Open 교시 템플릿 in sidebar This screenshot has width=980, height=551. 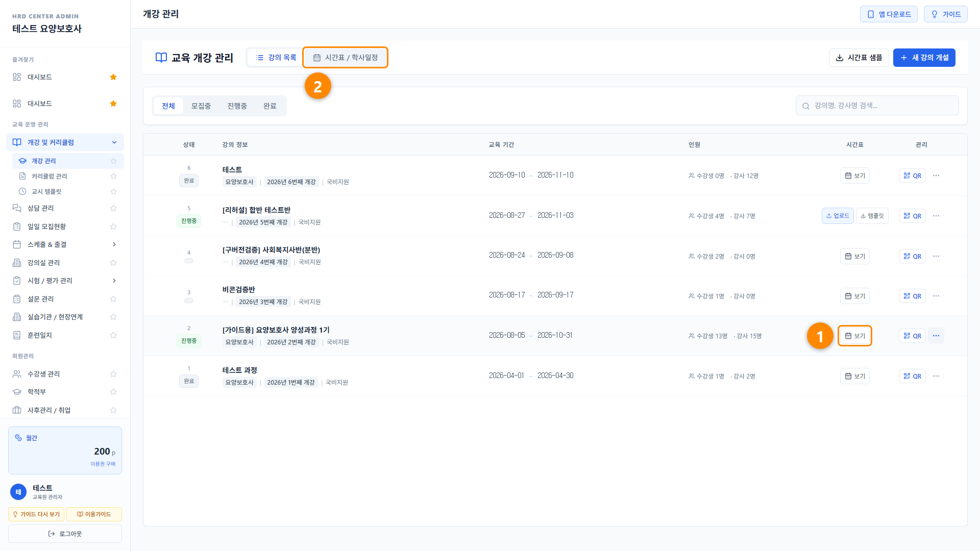coord(46,191)
